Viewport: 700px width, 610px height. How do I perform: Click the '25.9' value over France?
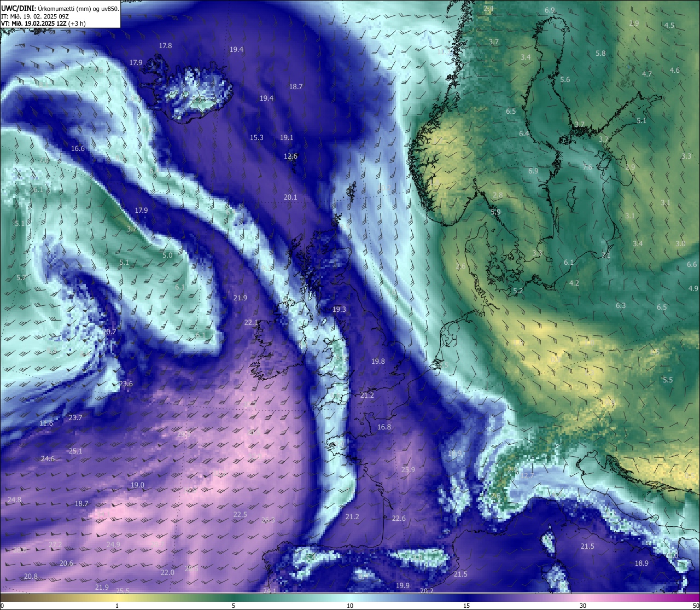pos(408,470)
